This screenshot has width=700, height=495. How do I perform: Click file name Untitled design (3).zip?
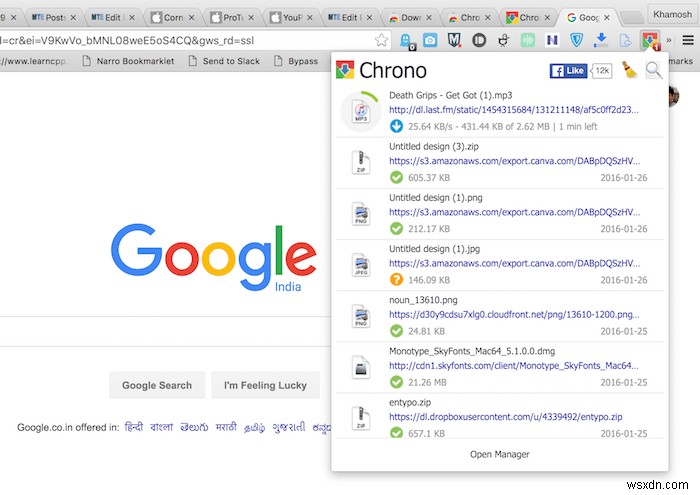tap(433, 146)
